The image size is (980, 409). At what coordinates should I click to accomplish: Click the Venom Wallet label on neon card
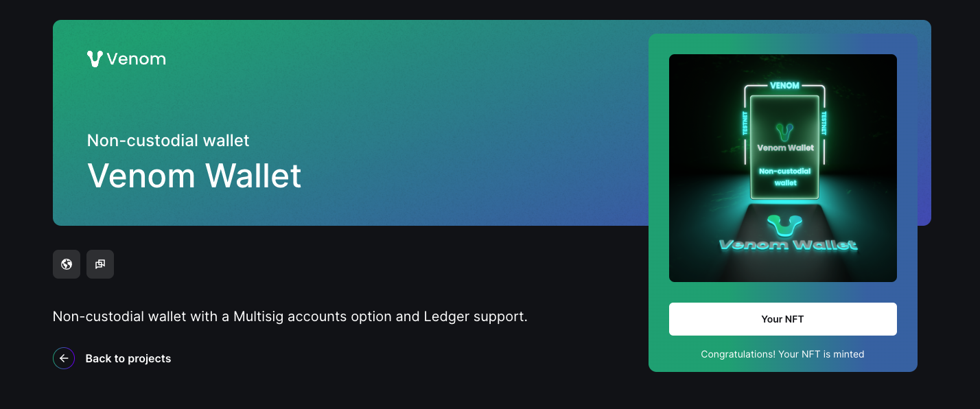(x=785, y=148)
